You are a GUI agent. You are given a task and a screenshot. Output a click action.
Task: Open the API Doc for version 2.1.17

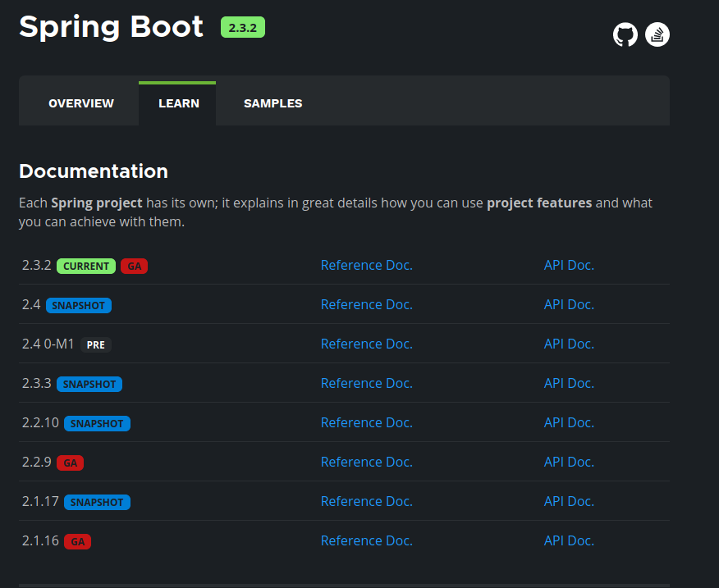(569, 501)
